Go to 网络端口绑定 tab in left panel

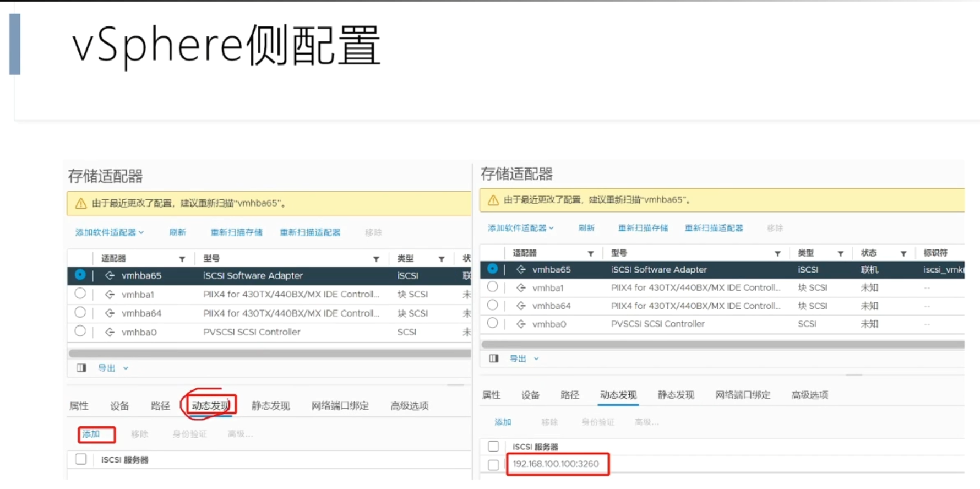pos(340,406)
